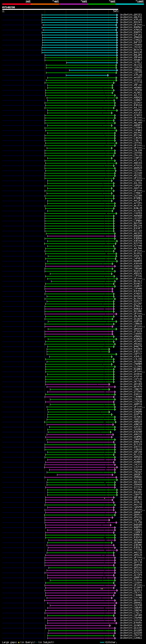146x644 pixels.
Task: Open the UniRef100_Q74DS3 label
Action: click(131, 115)
